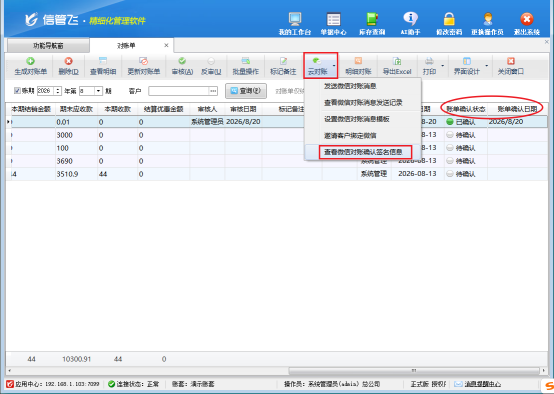Click the horizontal scrollbar thumb

(x=414, y=371)
